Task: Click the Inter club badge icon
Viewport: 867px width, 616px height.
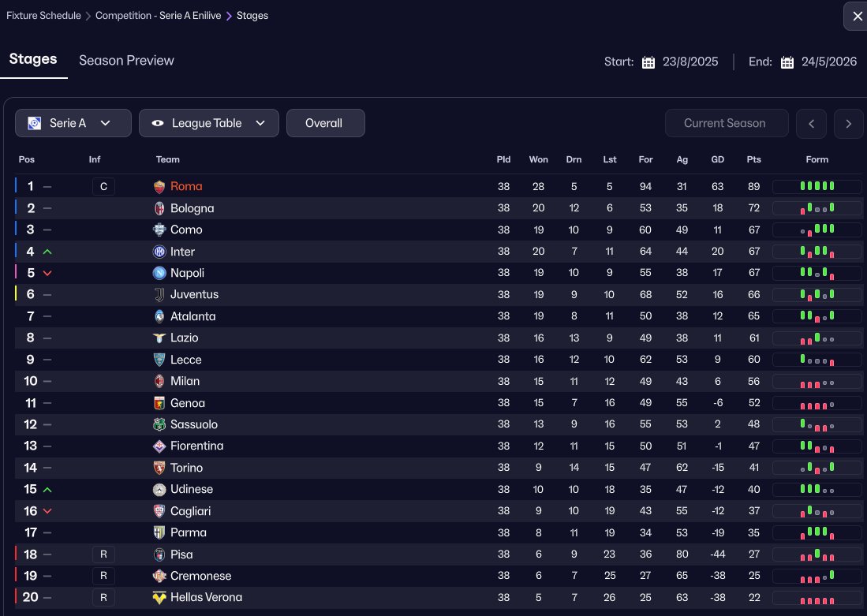Action: (x=159, y=252)
